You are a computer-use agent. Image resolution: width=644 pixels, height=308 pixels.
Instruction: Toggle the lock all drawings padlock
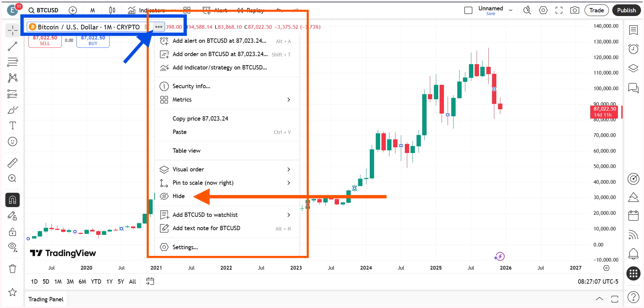click(x=12, y=232)
